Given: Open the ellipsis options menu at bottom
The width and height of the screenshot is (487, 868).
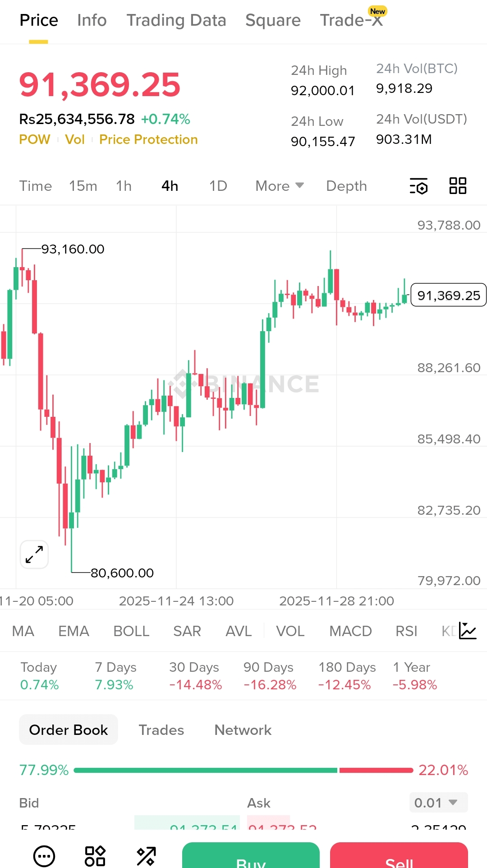Looking at the screenshot, I should [x=44, y=855].
